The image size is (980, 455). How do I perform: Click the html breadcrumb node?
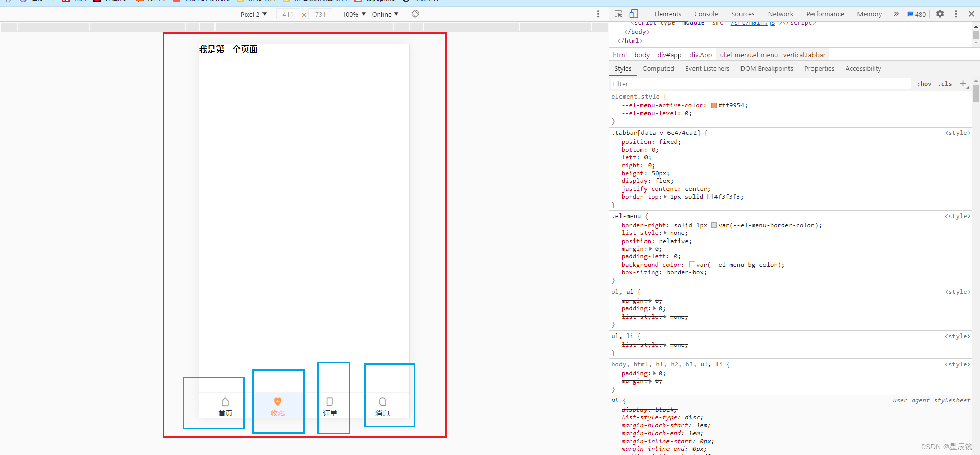(619, 55)
